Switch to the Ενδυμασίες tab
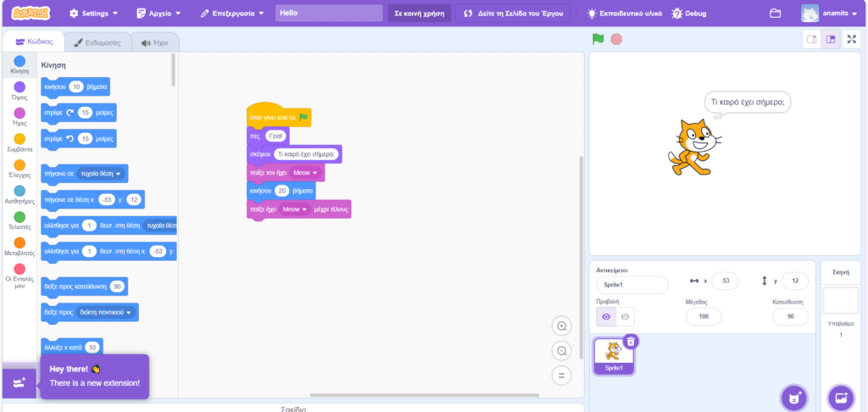The width and height of the screenshot is (868, 412). 97,42
